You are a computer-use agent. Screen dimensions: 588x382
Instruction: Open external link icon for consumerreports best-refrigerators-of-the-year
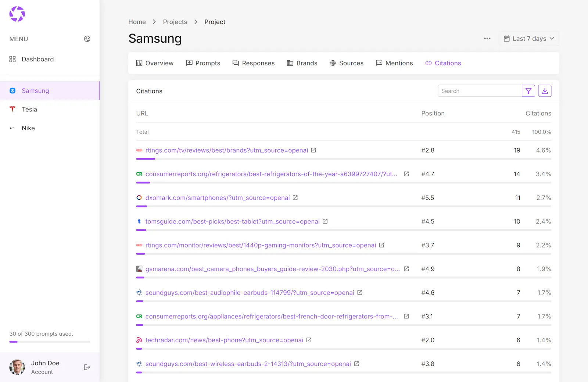406,174
